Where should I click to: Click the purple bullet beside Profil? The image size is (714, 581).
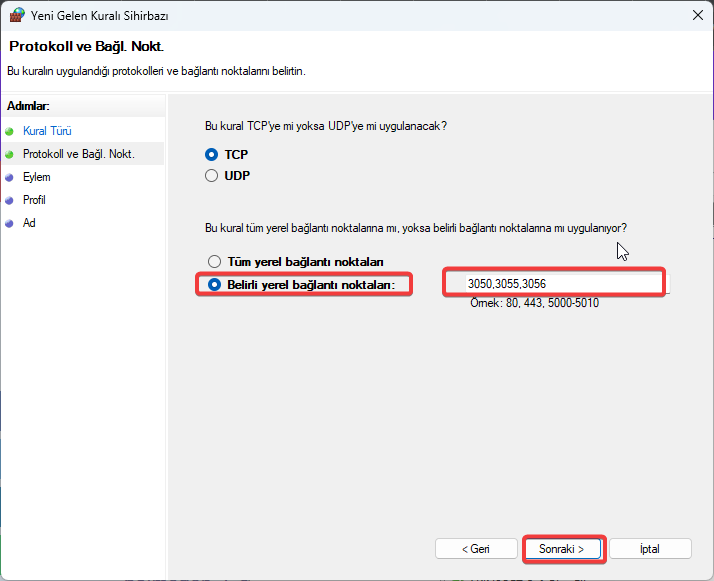(9, 200)
